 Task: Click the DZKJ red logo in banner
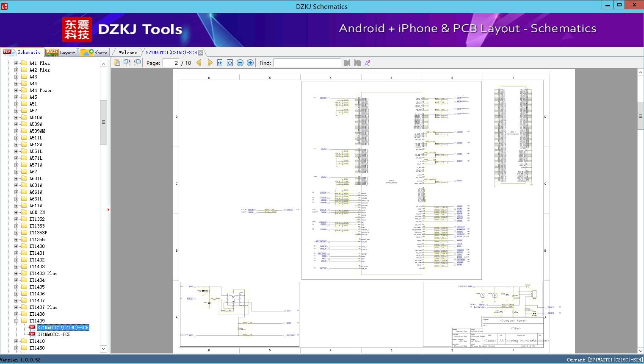[x=77, y=30]
